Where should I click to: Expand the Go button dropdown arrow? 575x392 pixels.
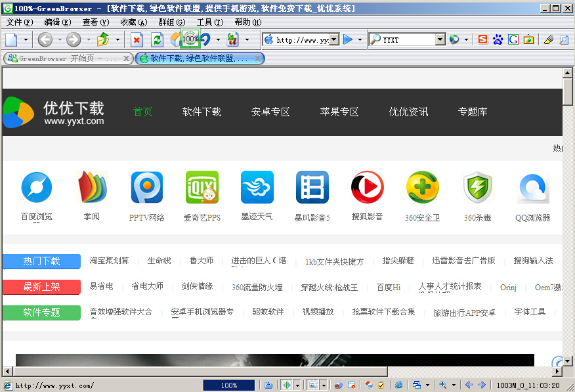pos(360,39)
